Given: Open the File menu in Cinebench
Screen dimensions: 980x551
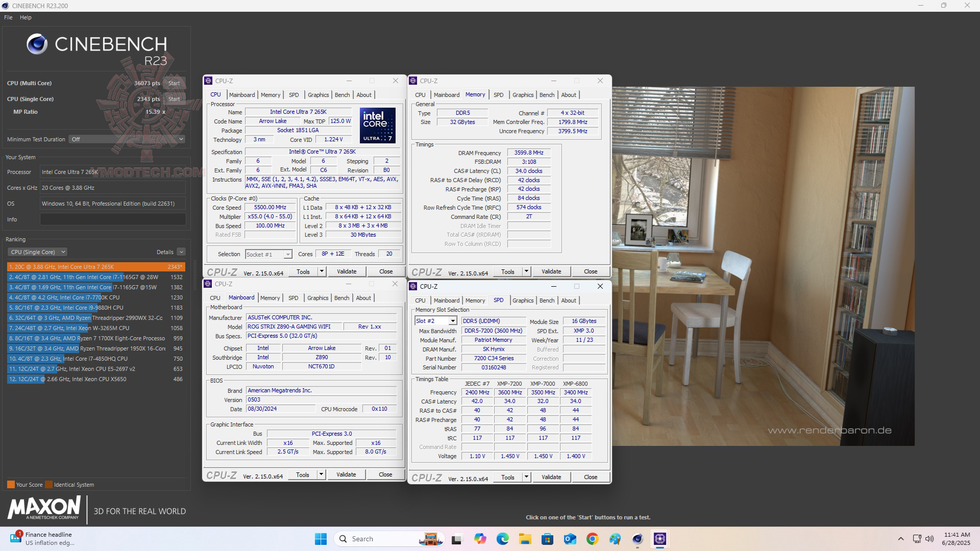Looking at the screenshot, I should click(8, 17).
